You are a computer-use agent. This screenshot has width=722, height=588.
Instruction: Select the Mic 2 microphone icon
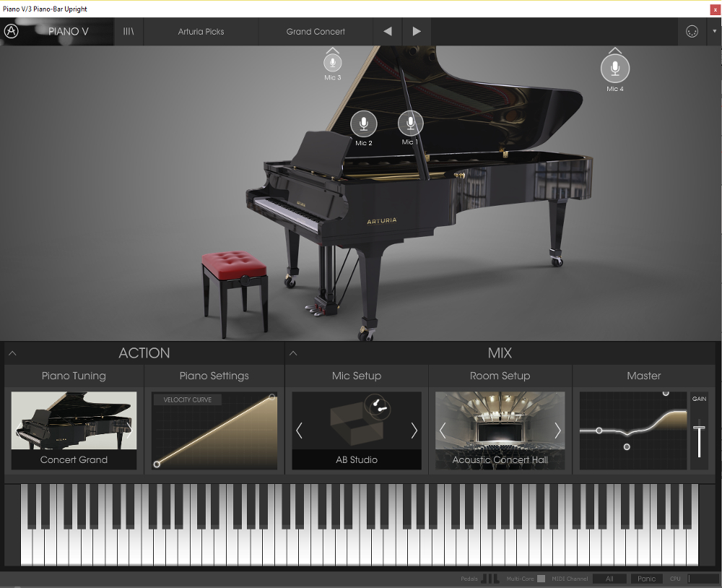pyautogui.click(x=364, y=124)
